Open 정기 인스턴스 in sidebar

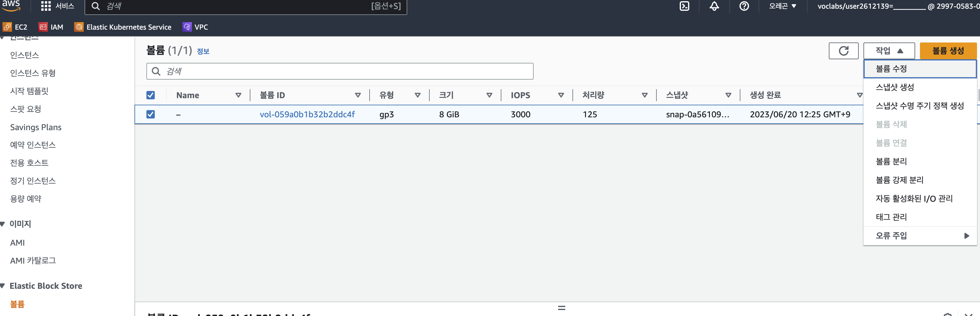pos(33,181)
